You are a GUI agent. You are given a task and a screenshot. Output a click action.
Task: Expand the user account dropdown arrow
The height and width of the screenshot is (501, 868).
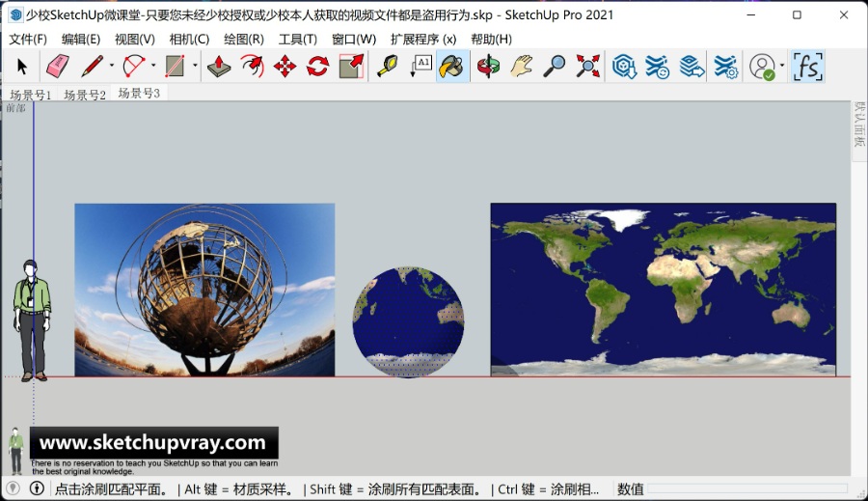pyautogui.click(x=782, y=66)
